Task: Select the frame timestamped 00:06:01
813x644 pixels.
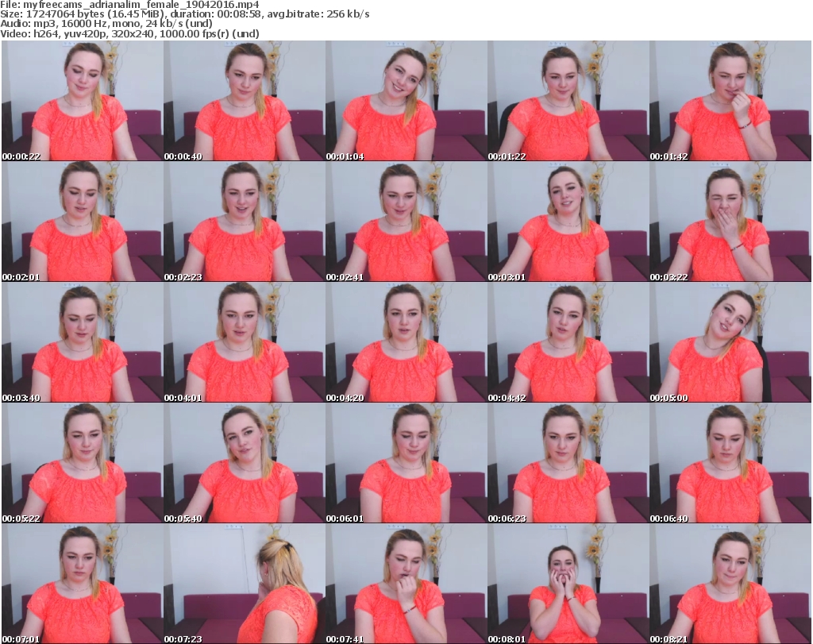Action: coord(406,463)
